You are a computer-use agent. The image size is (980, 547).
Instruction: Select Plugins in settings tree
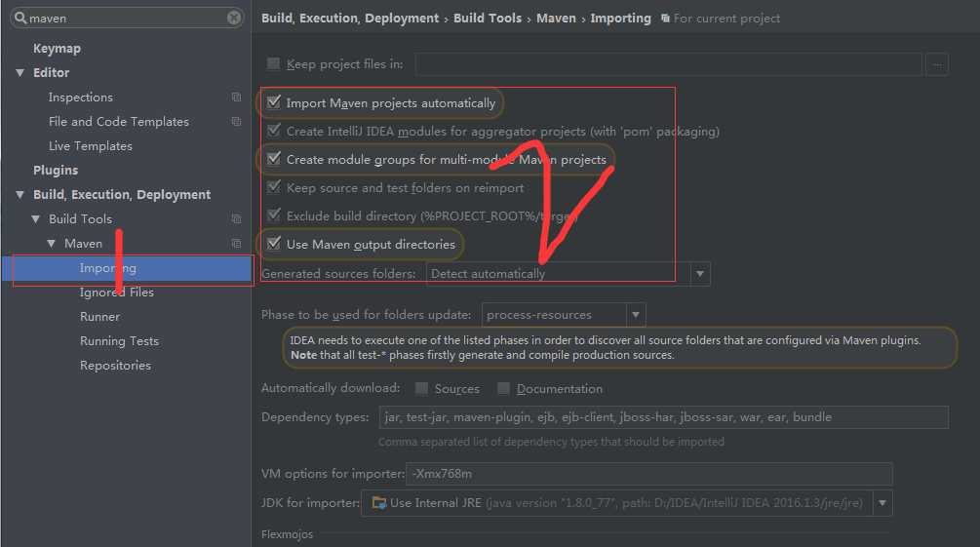tap(56, 170)
